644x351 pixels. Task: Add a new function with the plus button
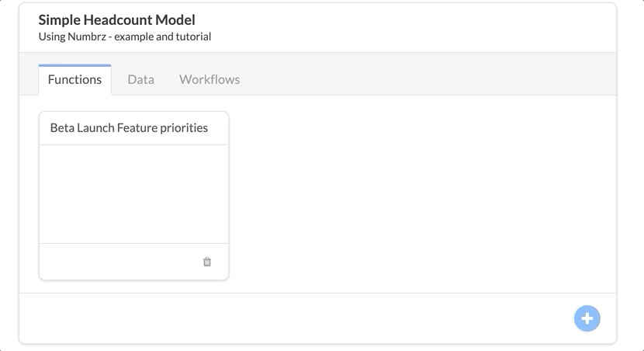tap(587, 318)
